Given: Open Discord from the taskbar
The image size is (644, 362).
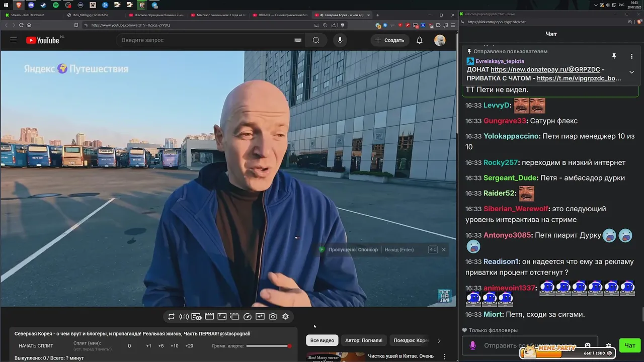Looking at the screenshot, I should click(31, 5).
